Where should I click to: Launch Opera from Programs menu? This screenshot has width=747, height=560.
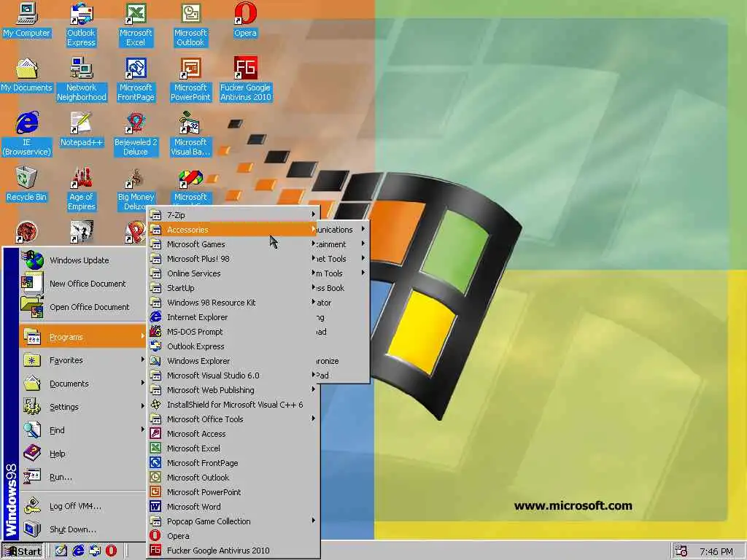click(x=233, y=536)
